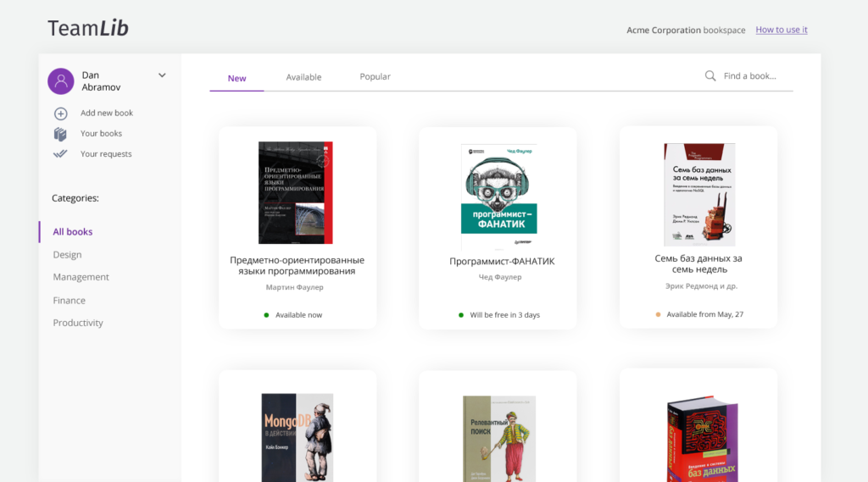Screen dimensions: 868x482
Task: Select the Design category
Action: [x=67, y=255]
